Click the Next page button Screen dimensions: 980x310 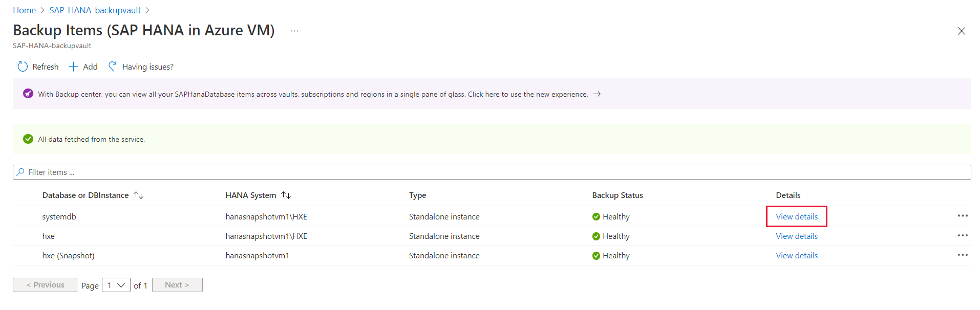click(177, 285)
